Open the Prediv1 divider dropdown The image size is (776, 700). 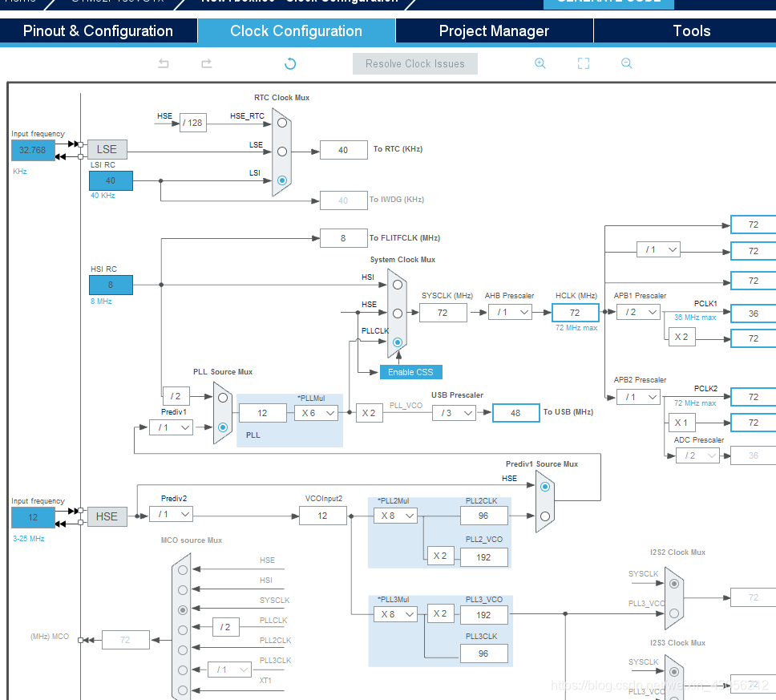[172, 427]
